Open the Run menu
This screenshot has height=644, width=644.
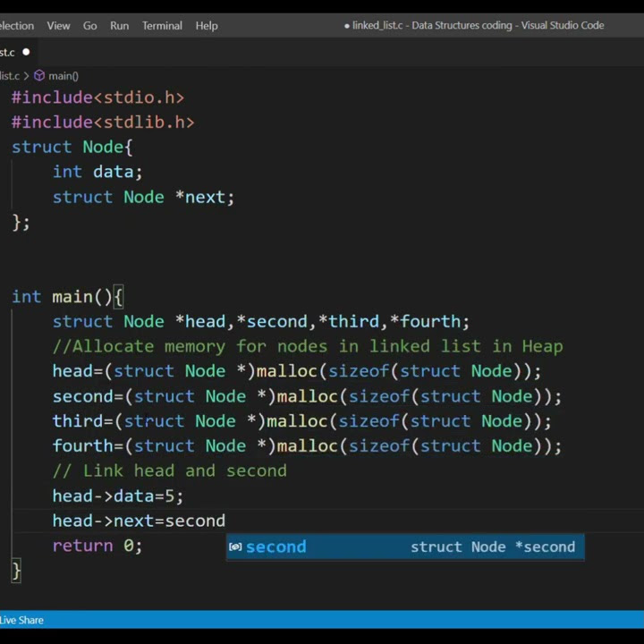point(120,26)
